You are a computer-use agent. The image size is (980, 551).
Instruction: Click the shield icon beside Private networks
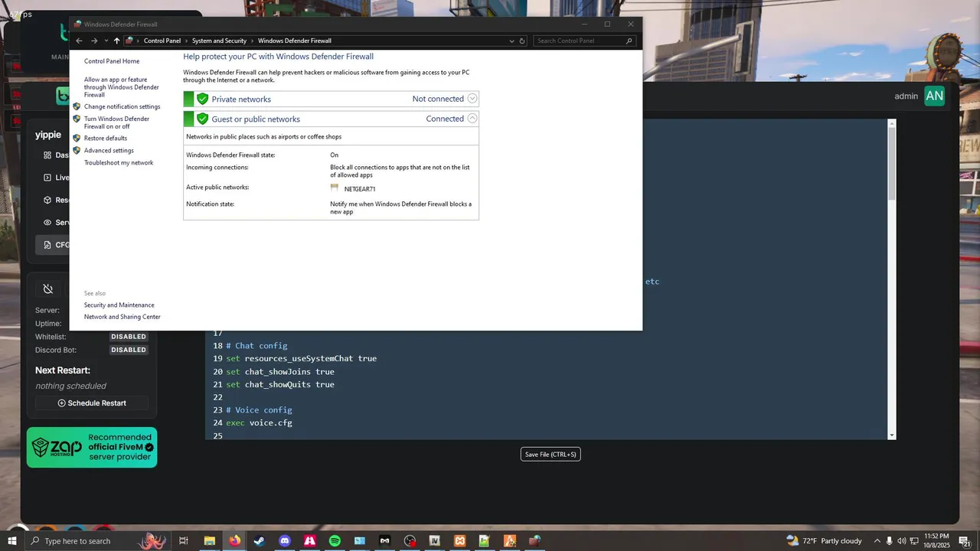point(202,99)
